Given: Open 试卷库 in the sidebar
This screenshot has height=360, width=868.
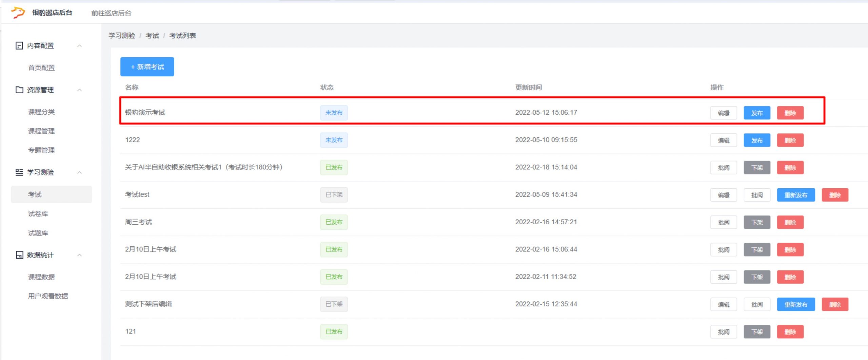Looking at the screenshot, I should (38, 214).
